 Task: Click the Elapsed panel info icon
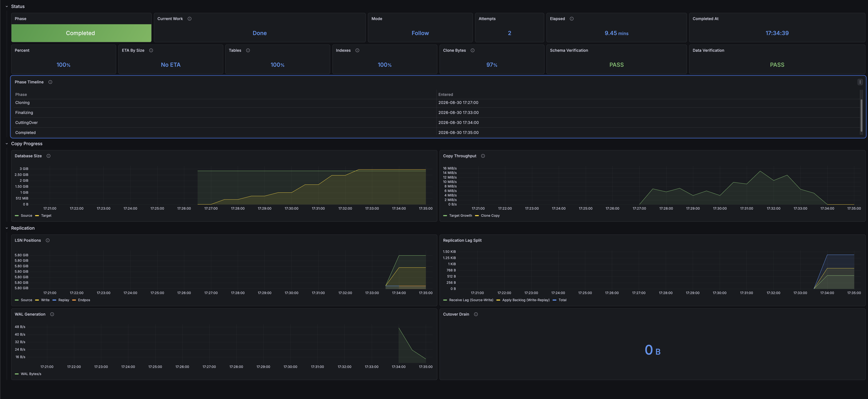click(x=571, y=19)
